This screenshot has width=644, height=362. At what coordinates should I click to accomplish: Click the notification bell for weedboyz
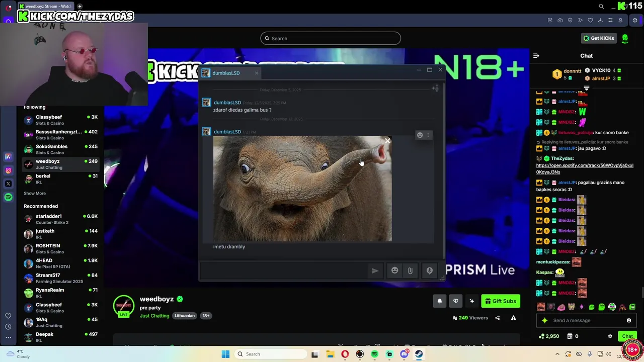click(x=439, y=301)
